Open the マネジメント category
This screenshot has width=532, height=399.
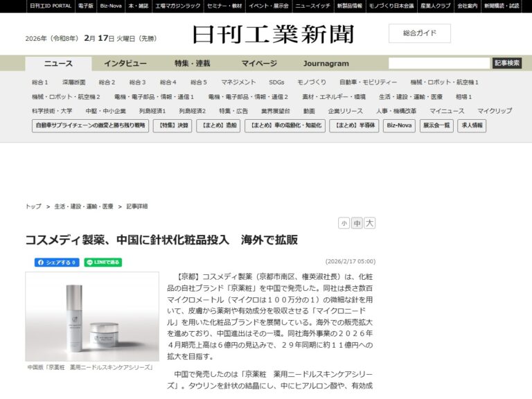[x=238, y=82]
